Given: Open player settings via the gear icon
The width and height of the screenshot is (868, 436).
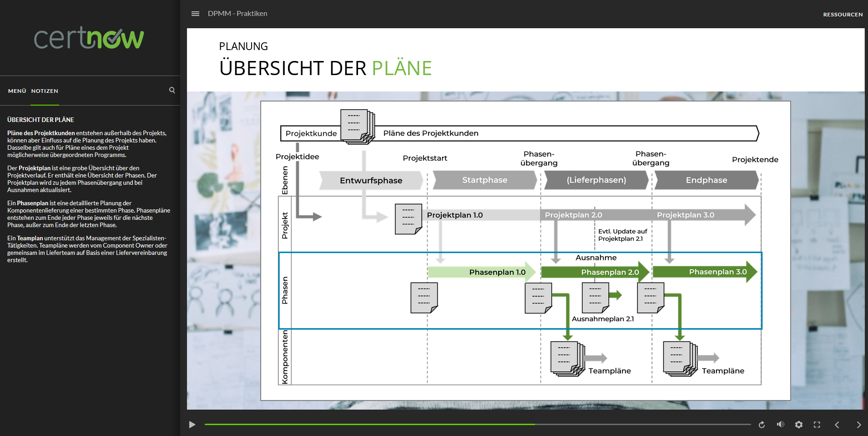Looking at the screenshot, I should click(x=798, y=425).
